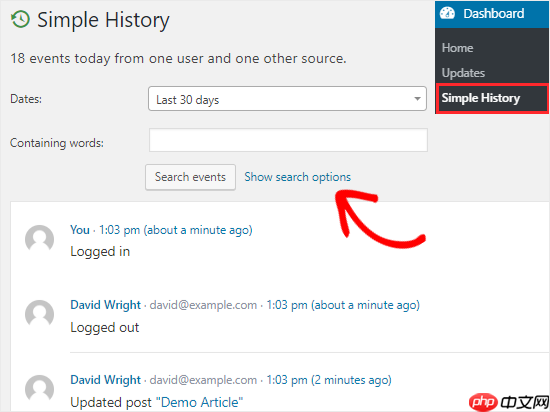
Task: Click avatar next to Updated post event
Action: point(39,389)
